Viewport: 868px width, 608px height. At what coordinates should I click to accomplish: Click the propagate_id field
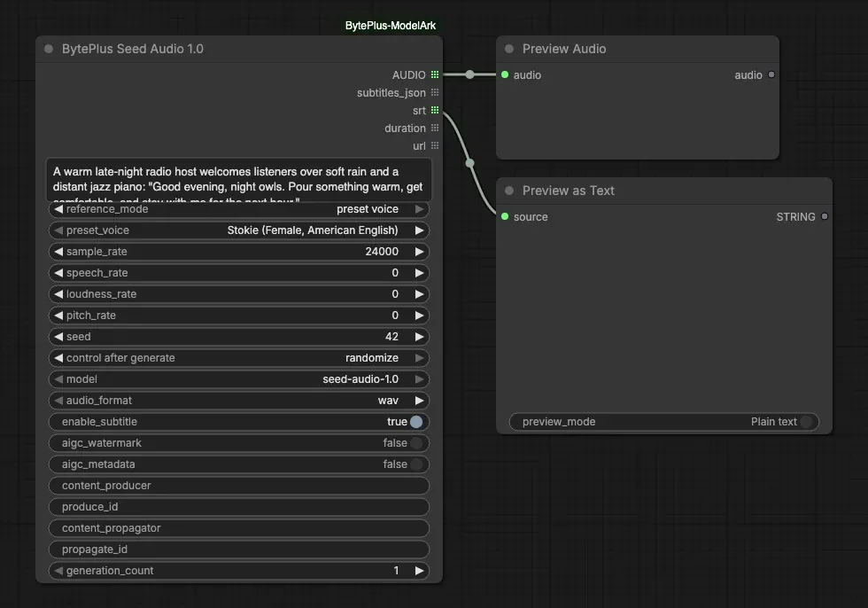pyautogui.click(x=239, y=550)
